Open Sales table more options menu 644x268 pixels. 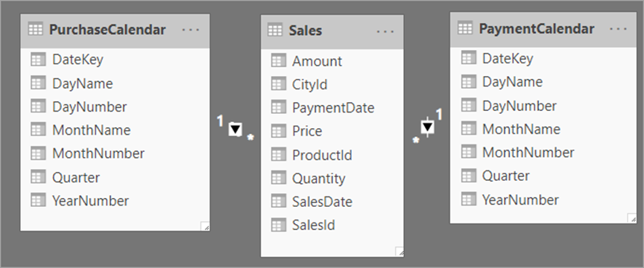[x=385, y=31]
